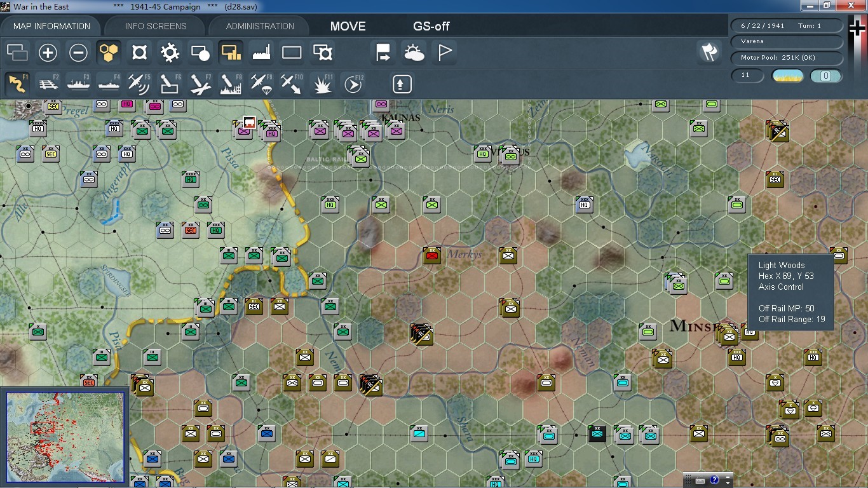Click the GS-off indicator

click(x=431, y=26)
